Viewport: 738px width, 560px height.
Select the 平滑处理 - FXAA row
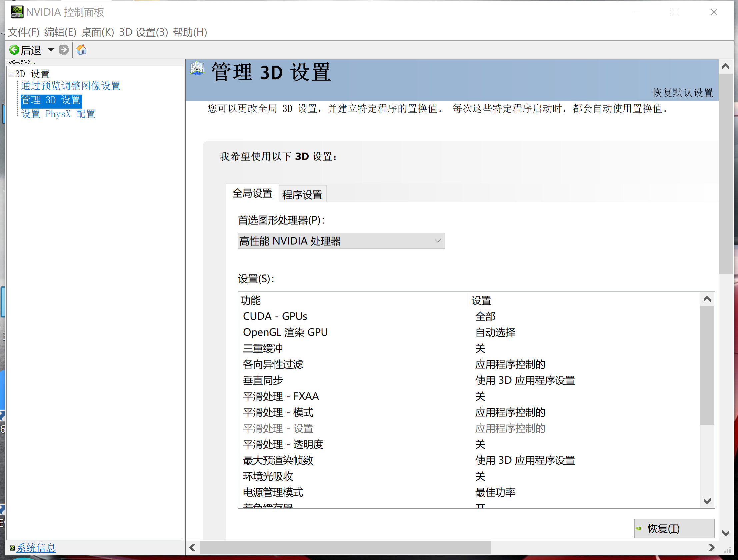469,396
